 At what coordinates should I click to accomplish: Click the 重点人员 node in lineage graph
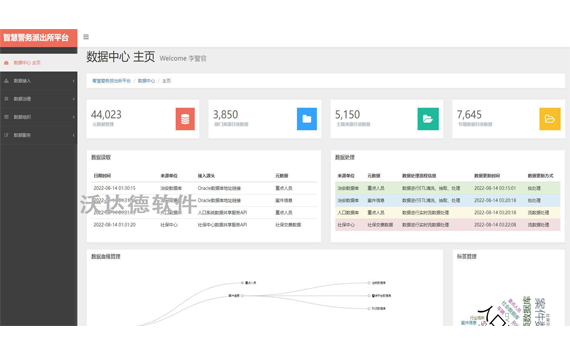click(249, 283)
